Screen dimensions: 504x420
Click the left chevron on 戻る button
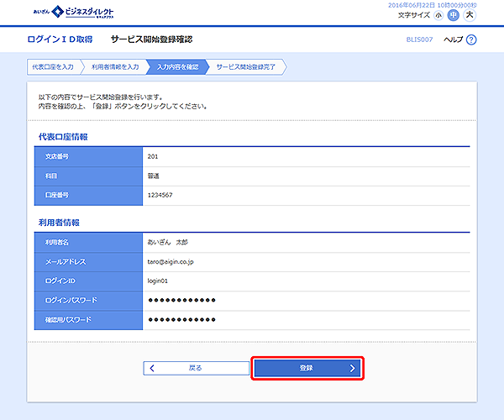point(152,368)
